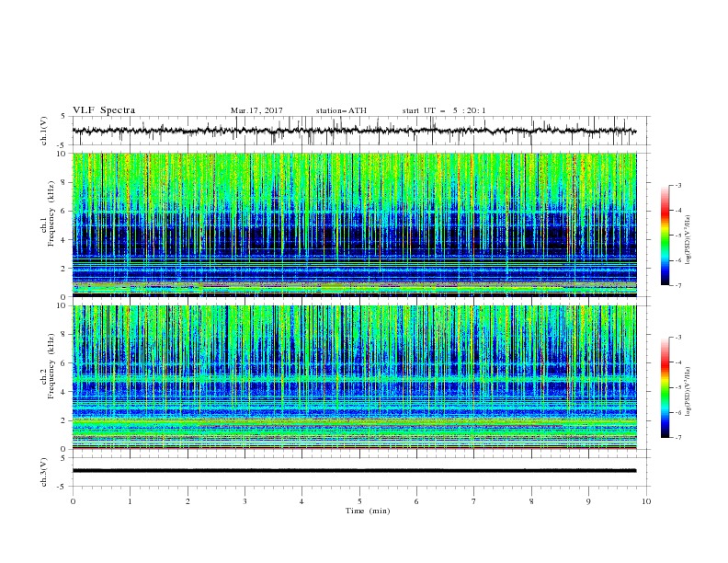Click the "VLF Spectra" plot title
This screenshot has height=563, width=728.
click(104, 110)
